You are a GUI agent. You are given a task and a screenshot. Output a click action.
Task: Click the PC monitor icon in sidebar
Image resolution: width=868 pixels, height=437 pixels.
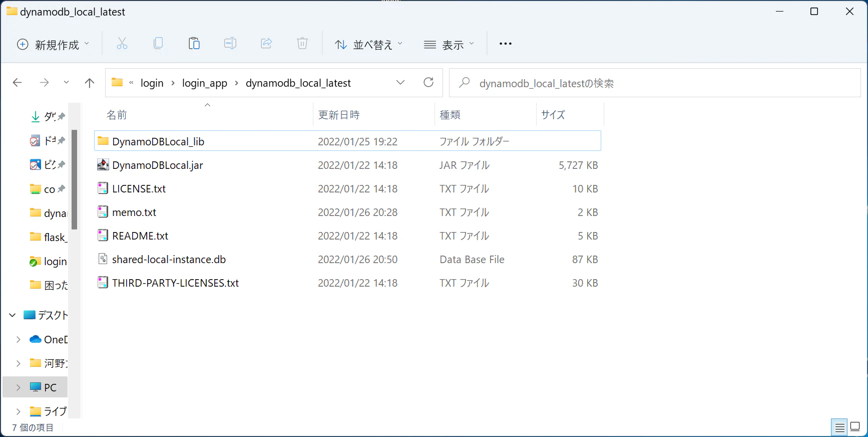(x=36, y=387)
